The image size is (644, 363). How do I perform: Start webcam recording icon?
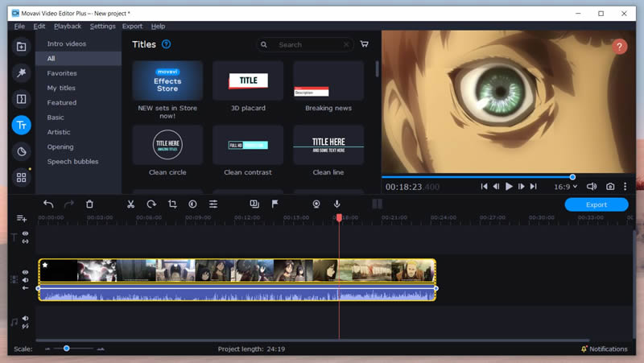(316, 204)
